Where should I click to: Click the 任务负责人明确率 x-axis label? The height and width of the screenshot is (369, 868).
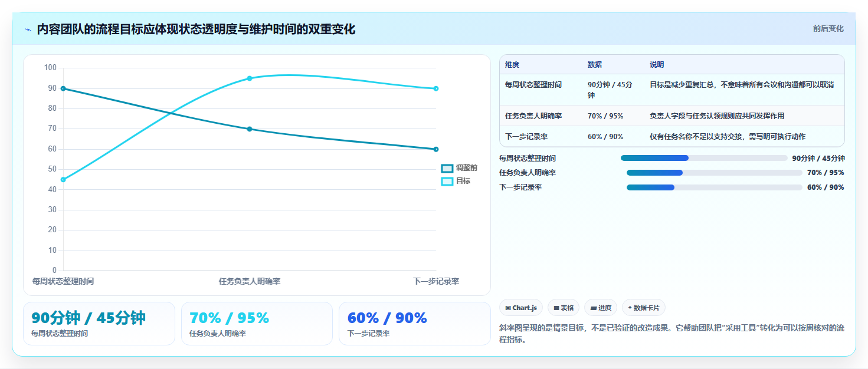(250, 282)
